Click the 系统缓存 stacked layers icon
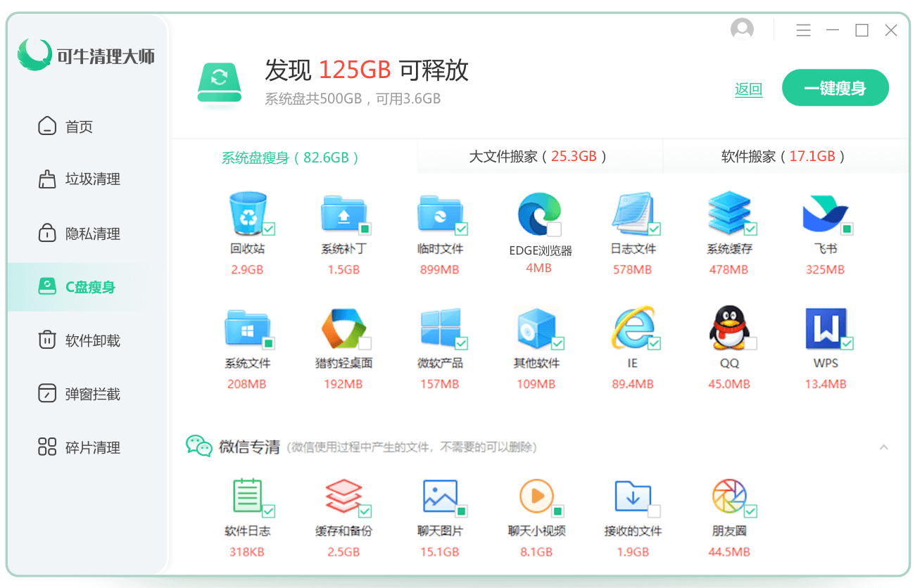Image resolution: width=915 pixels, height=588 pixels. tap(729, 213)
